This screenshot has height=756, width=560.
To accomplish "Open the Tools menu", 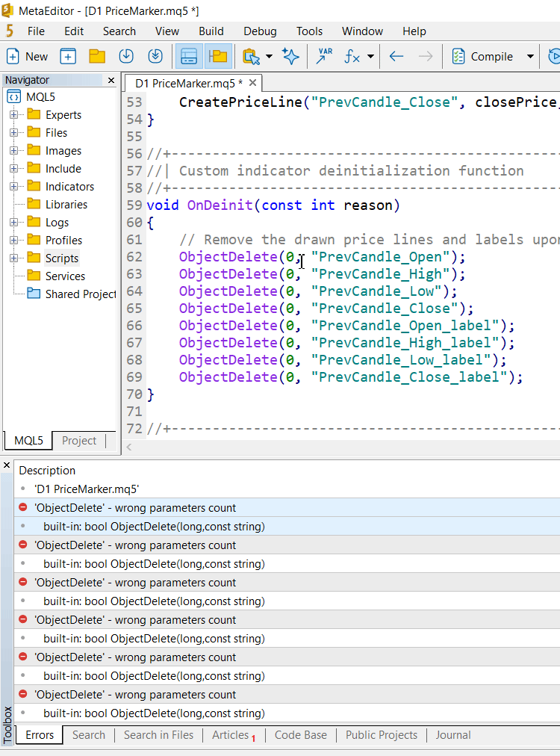I will click(309, 31).
